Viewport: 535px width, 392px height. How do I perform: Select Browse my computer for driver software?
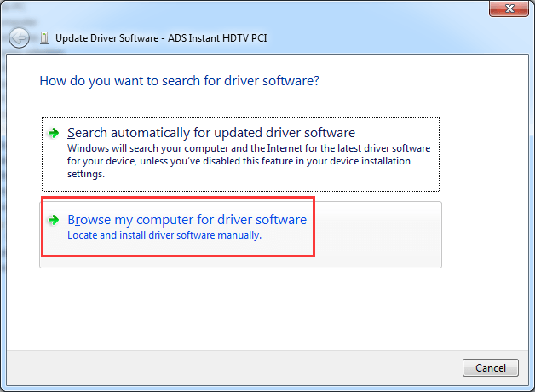187,220
